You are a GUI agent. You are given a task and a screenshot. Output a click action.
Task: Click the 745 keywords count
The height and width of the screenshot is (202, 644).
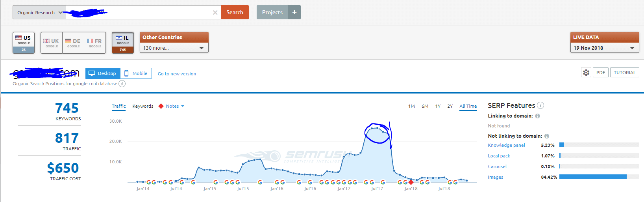coord(67,108)
